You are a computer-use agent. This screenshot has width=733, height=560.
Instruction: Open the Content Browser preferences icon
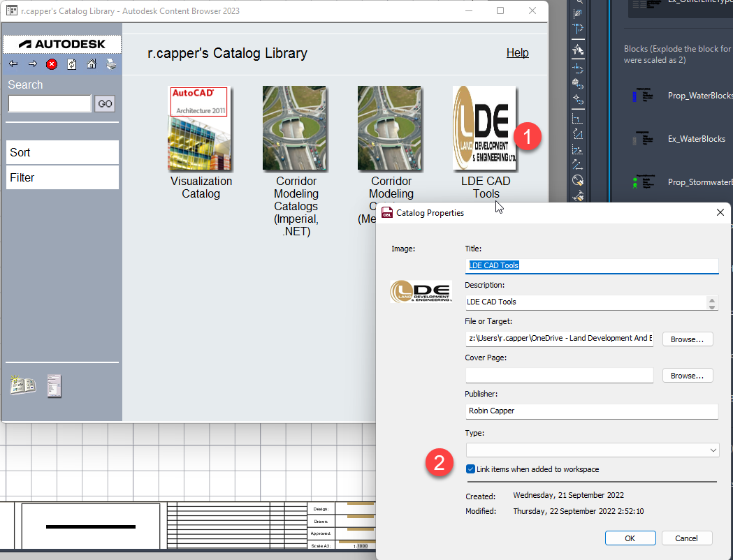pyautogui.click(x=54, y=385)
